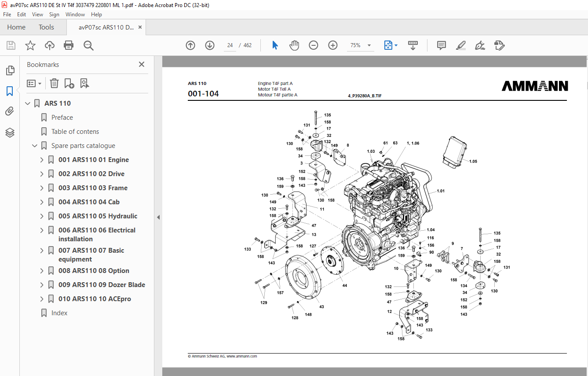
Task: Activate the hand pan tool
Action: point(294,45)
